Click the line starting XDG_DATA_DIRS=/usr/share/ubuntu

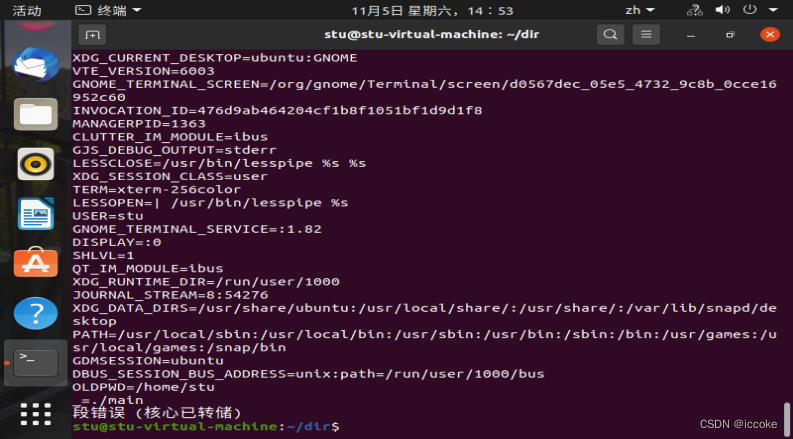point(424,315)
